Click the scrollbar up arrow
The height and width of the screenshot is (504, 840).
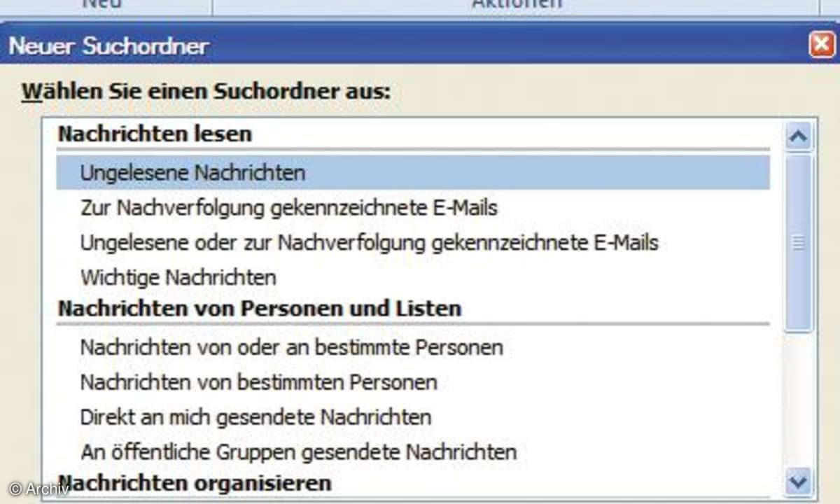coord(799,136)
